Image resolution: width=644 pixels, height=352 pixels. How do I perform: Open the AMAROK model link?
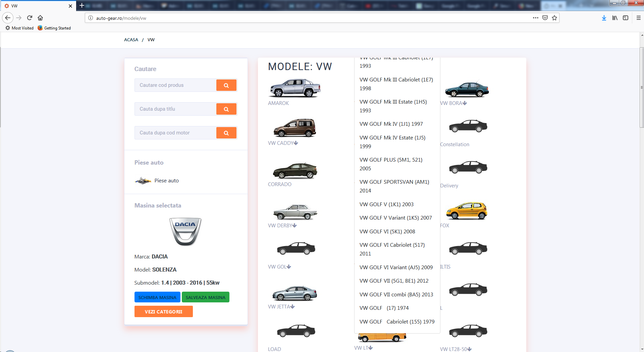tap(278, 103)
